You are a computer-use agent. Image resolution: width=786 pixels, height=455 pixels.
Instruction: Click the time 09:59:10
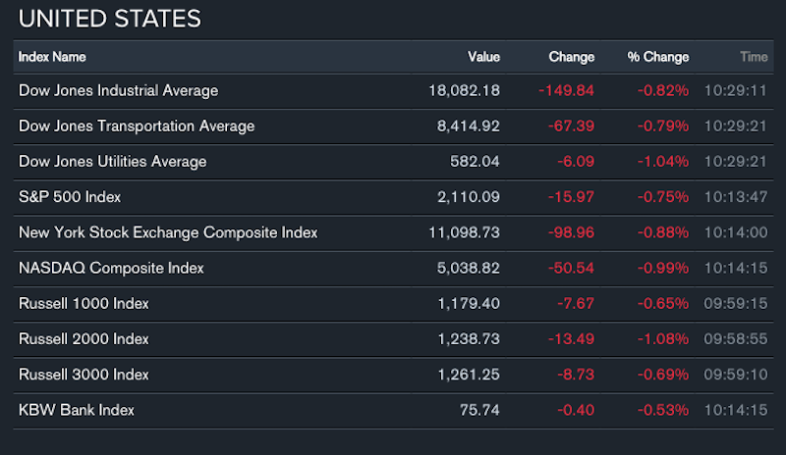point(735,375)
